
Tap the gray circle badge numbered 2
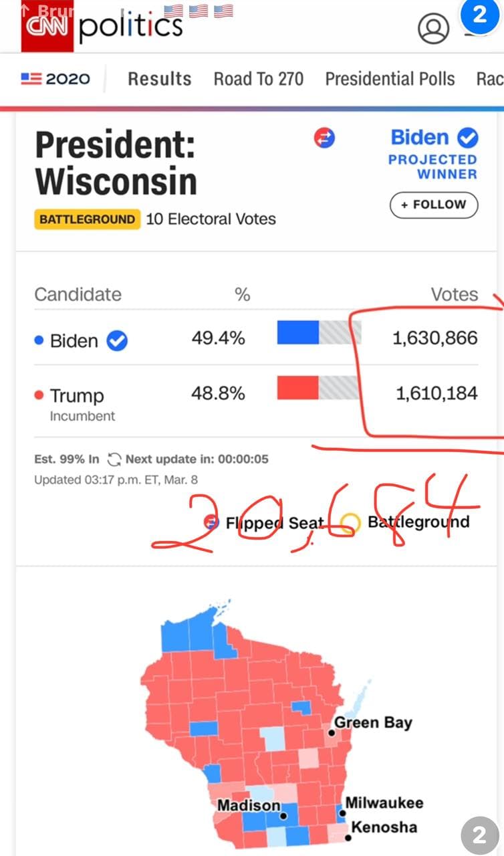pos(479,835)
